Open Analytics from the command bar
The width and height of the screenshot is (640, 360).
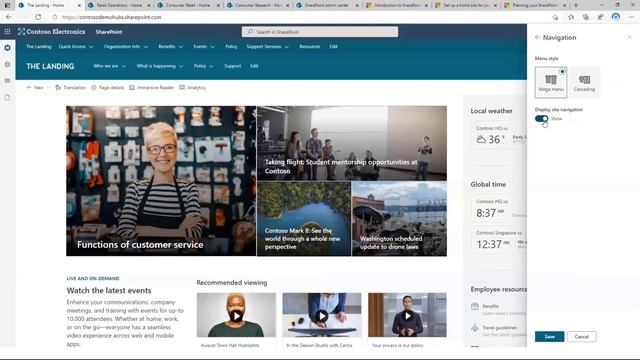click(x=193, y=87)
